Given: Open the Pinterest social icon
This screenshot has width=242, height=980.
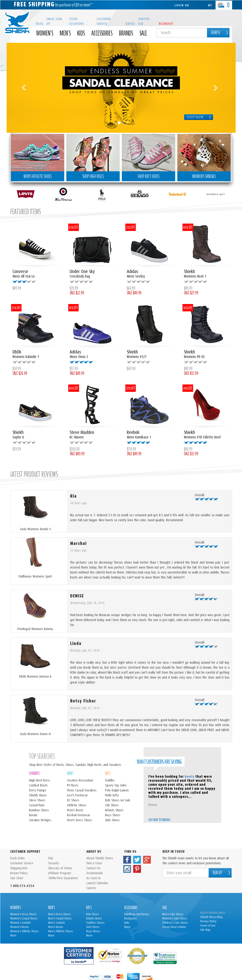Looking at the screenshot, I should pos(137,869).
